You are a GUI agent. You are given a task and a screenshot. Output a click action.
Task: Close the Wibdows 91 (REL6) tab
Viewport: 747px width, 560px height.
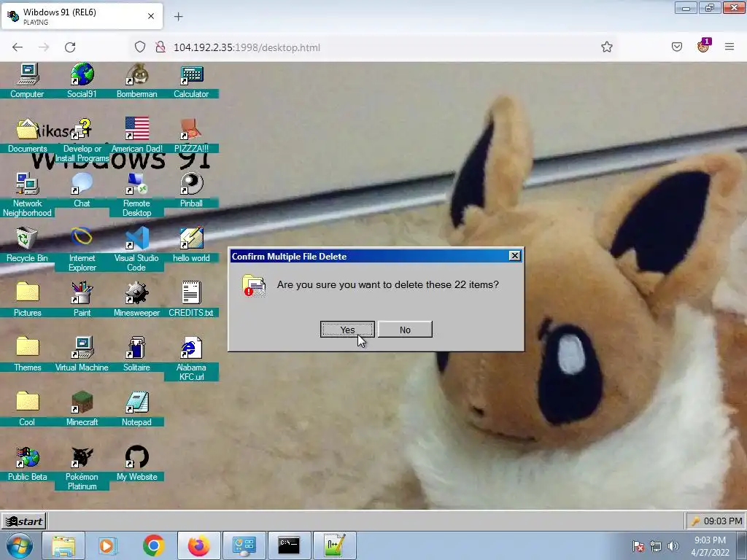click(150, 16)
